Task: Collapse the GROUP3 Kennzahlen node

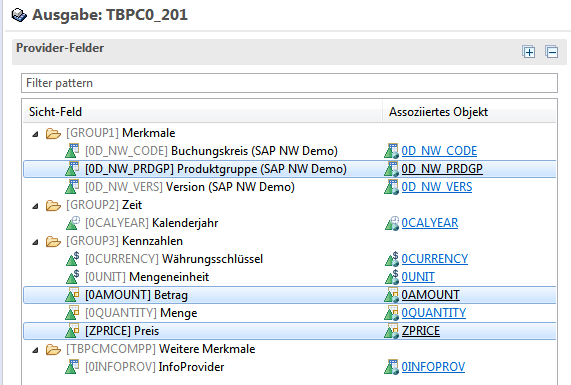Action: pos(35,242)
